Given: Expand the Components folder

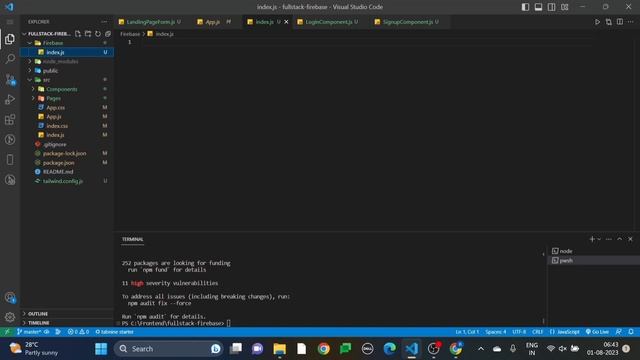Looking at the screenshot, I should 33,89.
